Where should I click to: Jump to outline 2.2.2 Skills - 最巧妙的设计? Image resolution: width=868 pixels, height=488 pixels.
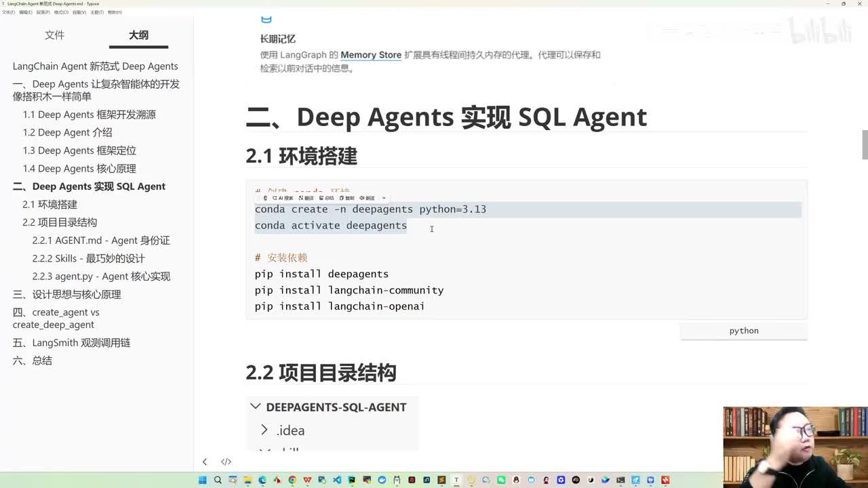point(89,258)
